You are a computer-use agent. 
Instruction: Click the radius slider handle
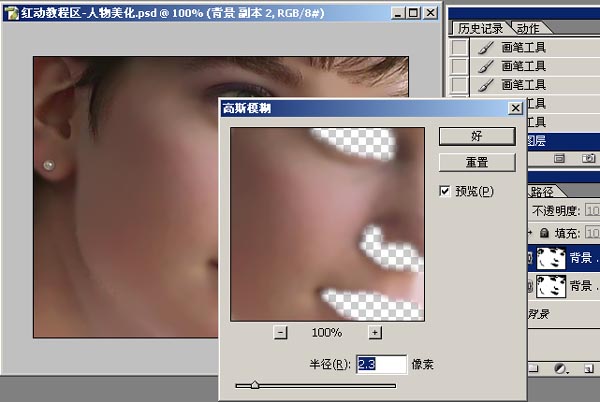(x=254, y=384)
